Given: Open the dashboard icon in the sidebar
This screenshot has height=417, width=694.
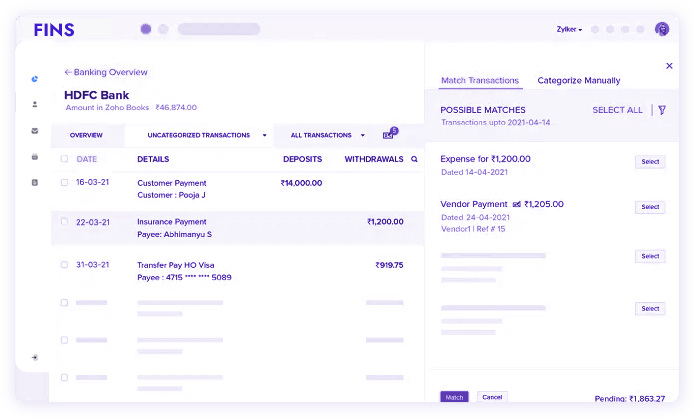Looking at the screenshot, I should 34,78.
